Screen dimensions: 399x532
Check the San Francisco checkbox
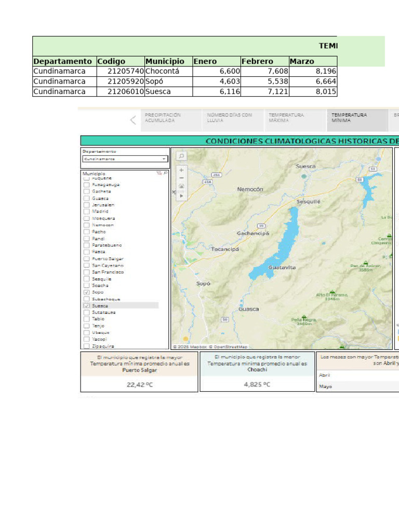(x=87, y=272)
